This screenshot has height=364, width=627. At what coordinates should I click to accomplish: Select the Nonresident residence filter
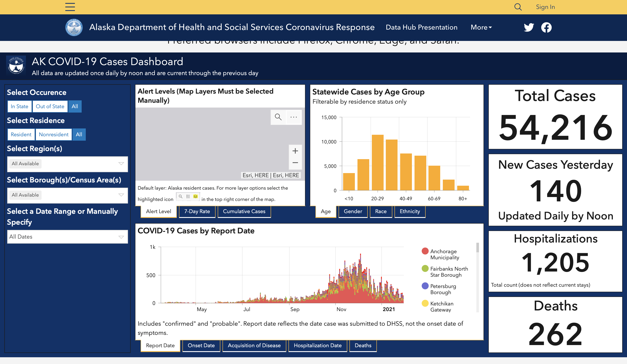[x=54, y=135]
